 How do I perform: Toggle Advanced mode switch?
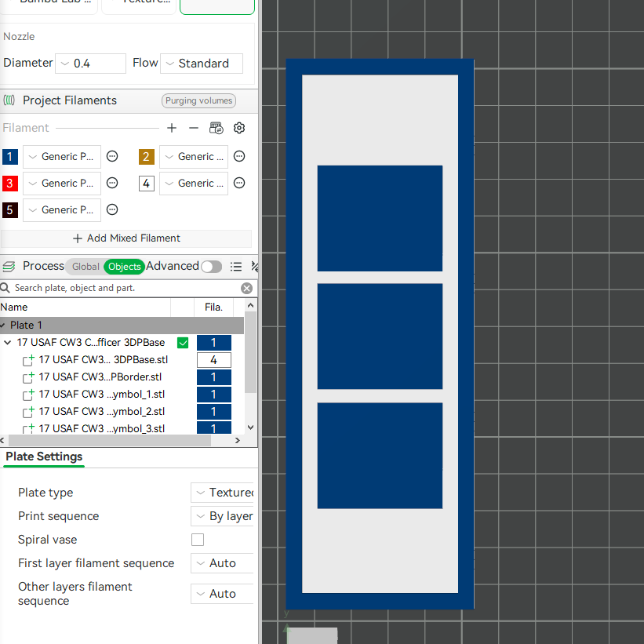[x=212, y=267]
